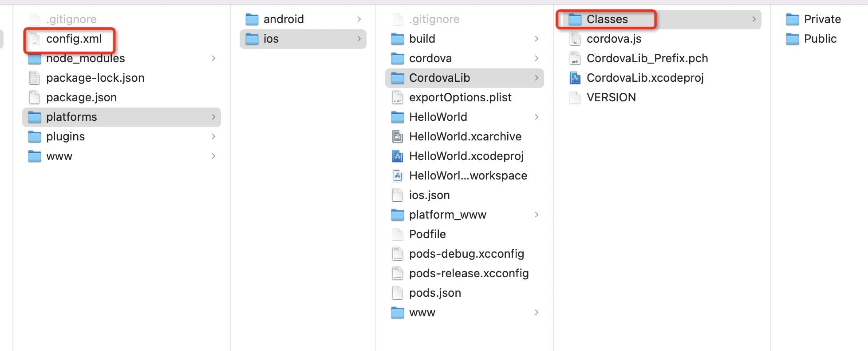Select the android platform folder
The height and width of the screenshot is (351, 868).
pyautogui.click(x=284, y=19)
